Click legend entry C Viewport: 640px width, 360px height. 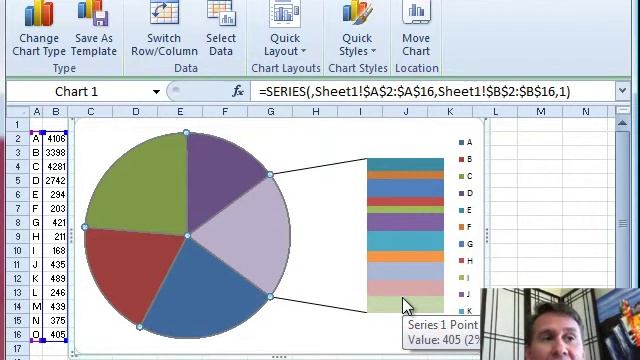(x=466, y=176)
